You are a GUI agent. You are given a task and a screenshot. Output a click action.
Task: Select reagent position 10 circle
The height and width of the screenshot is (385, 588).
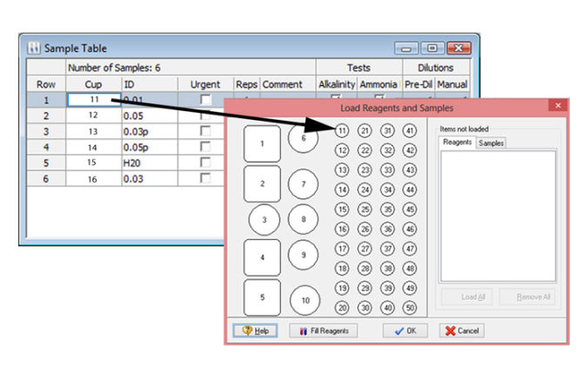click(x=303, y=300)
